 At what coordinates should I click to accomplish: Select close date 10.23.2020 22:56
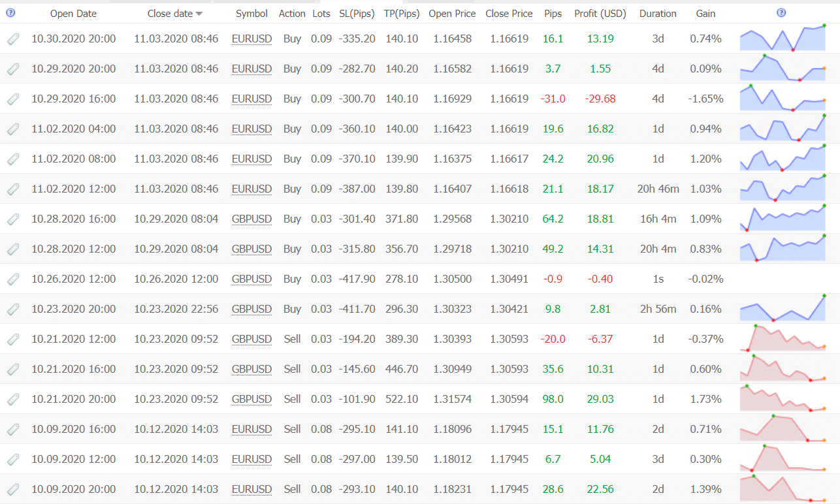[x=176, y=309]
